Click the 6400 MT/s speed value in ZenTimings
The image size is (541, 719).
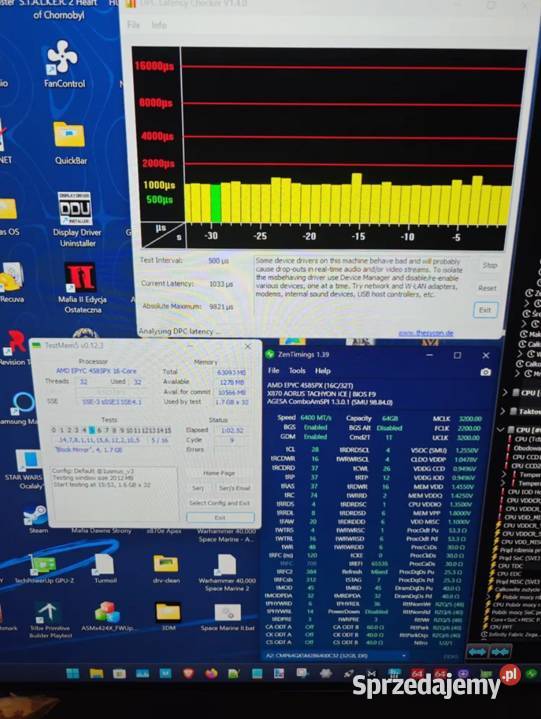315,418
